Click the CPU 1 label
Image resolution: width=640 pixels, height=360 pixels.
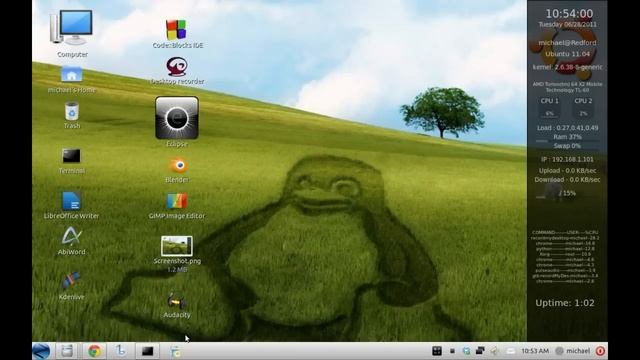(549, 101)
